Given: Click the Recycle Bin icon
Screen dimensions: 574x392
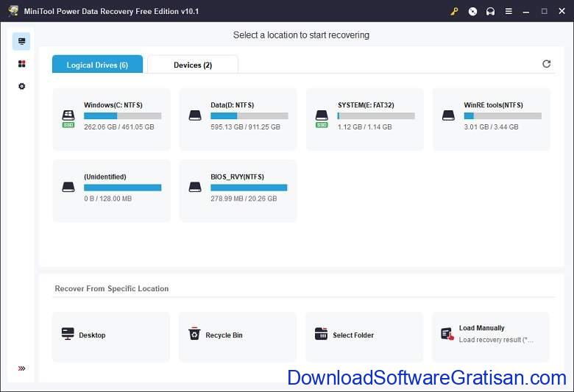Looking at the screenshot, I should tap(194, 333).
